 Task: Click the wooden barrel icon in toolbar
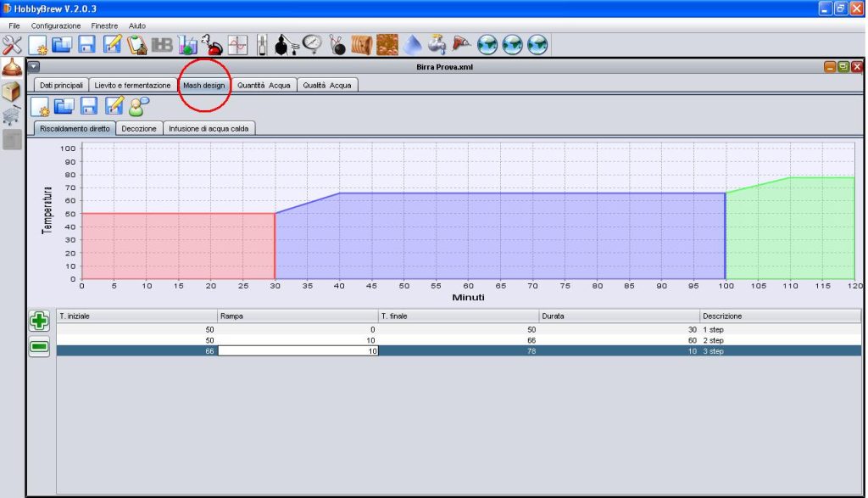pyautogui.click(x=361, y=45)
